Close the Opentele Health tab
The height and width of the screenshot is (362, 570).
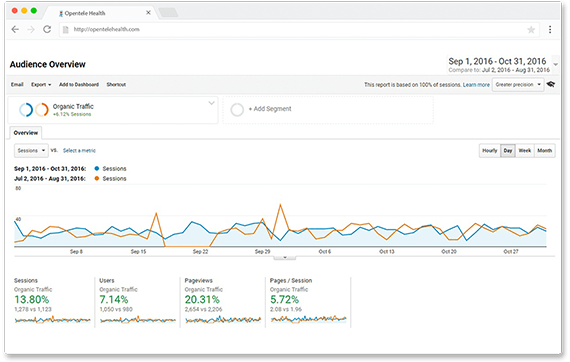(x=148, y=13)
